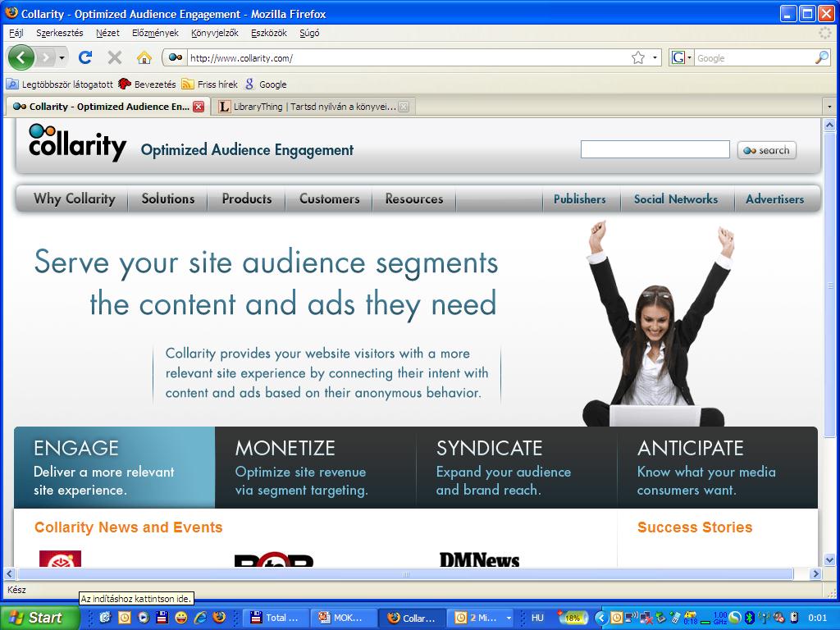Click the Google search box in the toolbar
840x630 pixels.
(x=754, y=58)
